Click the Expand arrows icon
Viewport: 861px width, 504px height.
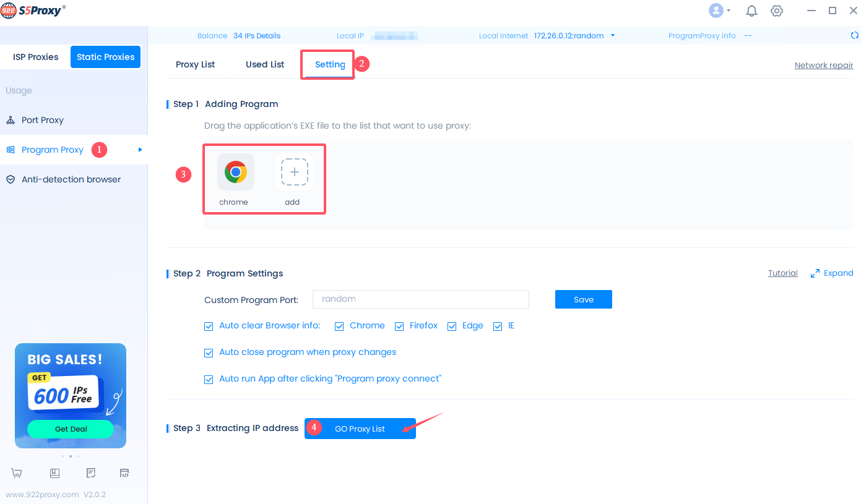point(815,273)
